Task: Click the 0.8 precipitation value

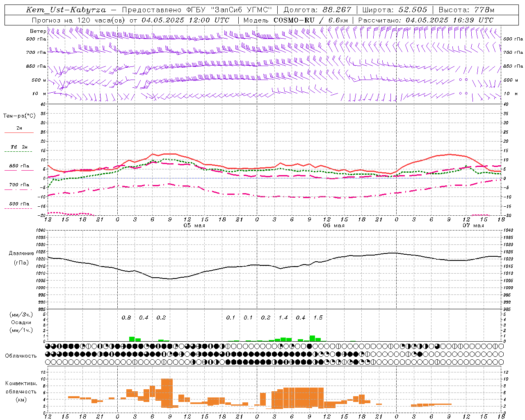Action: [126, 318]
